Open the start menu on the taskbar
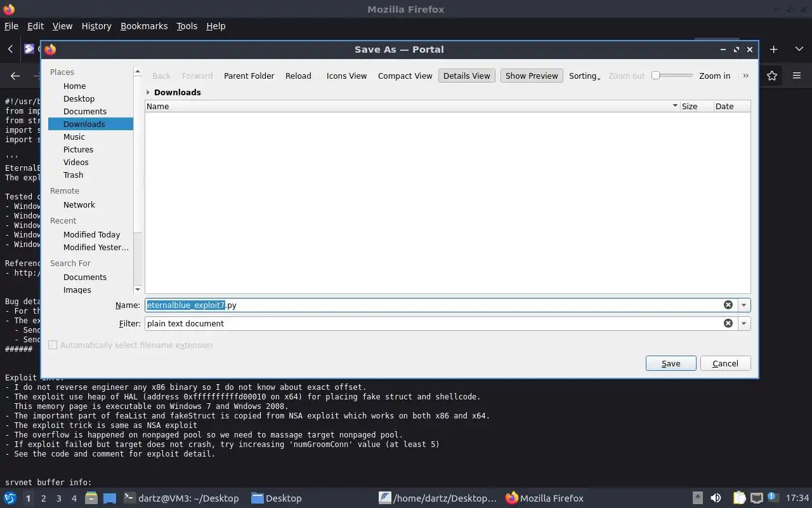 [10, 498]
